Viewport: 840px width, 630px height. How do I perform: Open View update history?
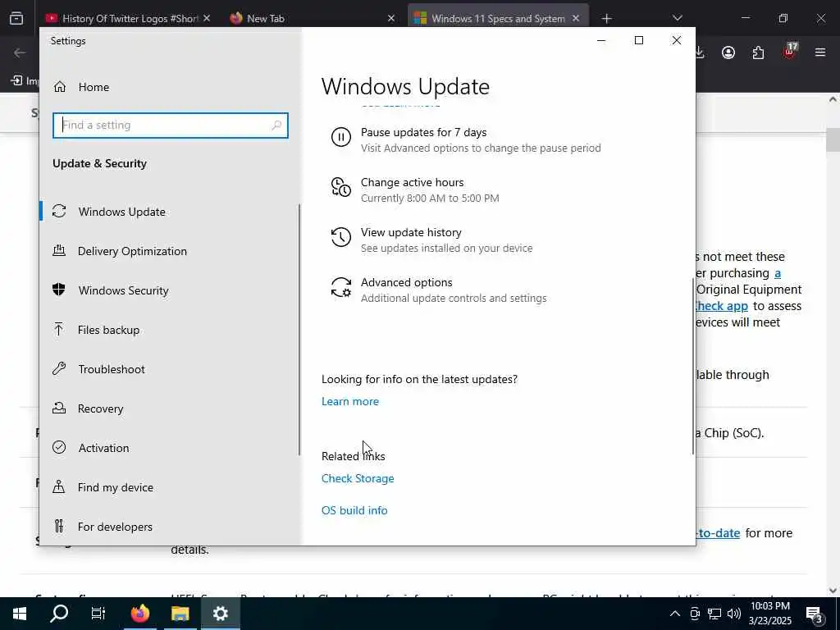(411, 232)
